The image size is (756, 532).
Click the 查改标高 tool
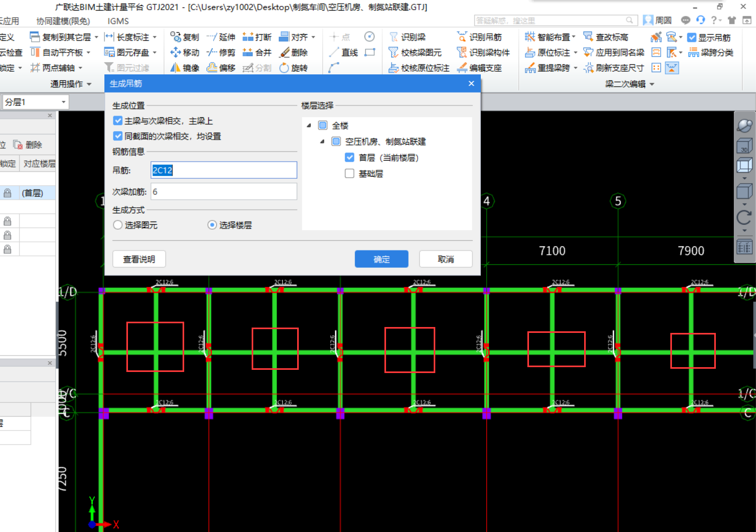coord(606,37)
